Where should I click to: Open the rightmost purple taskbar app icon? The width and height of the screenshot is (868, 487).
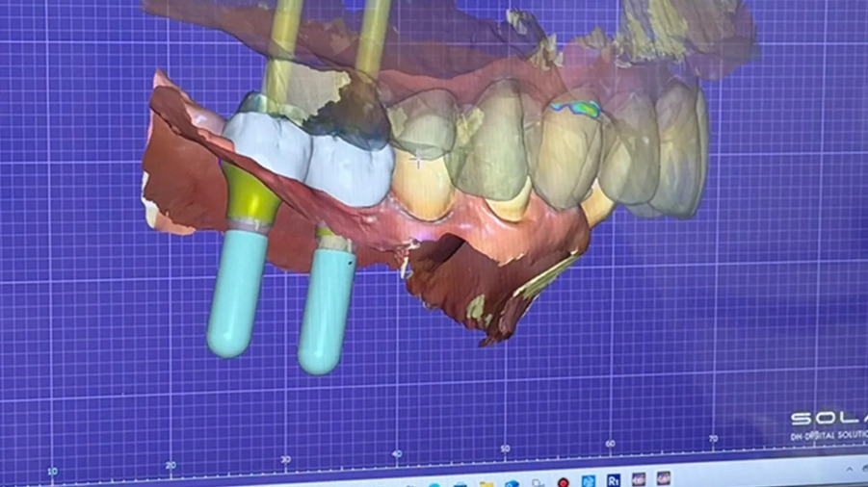[x=663, y=478]
